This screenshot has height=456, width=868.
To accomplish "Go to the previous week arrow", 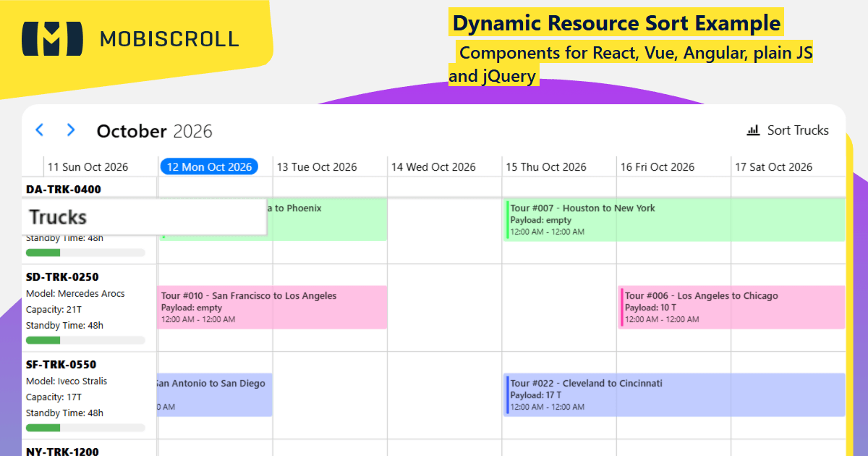I will pos(40,130).
